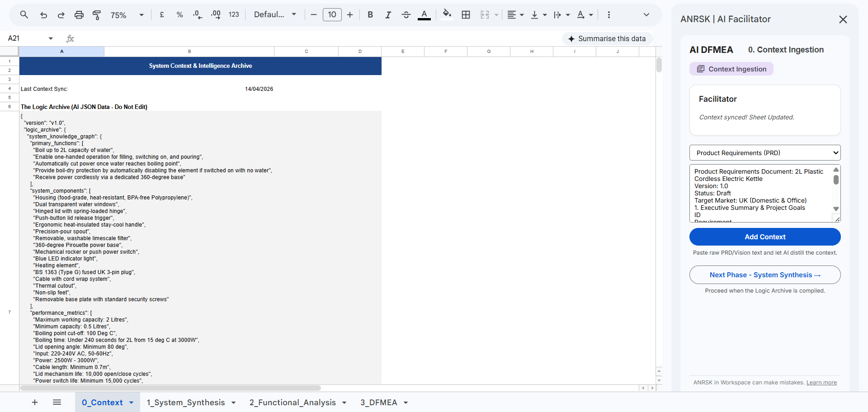Screen dimensions: 868x412
Task: Open the text color picker
Action: click(424, 14)
